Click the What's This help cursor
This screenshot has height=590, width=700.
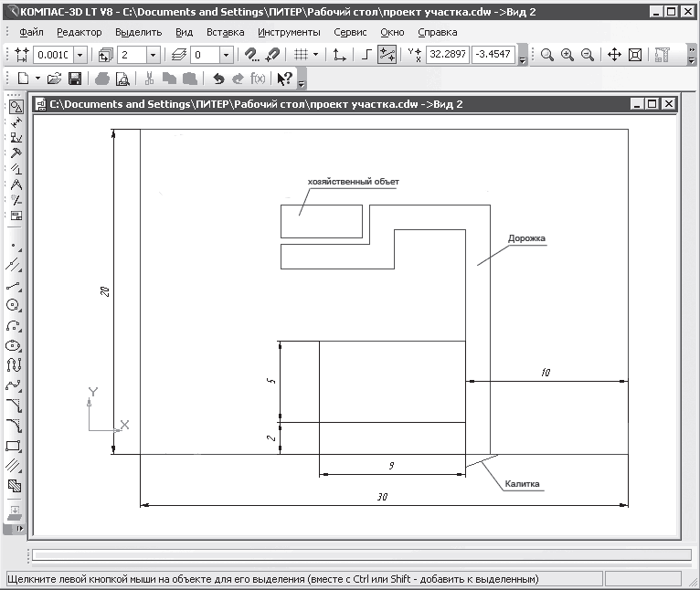coord(284,79)
